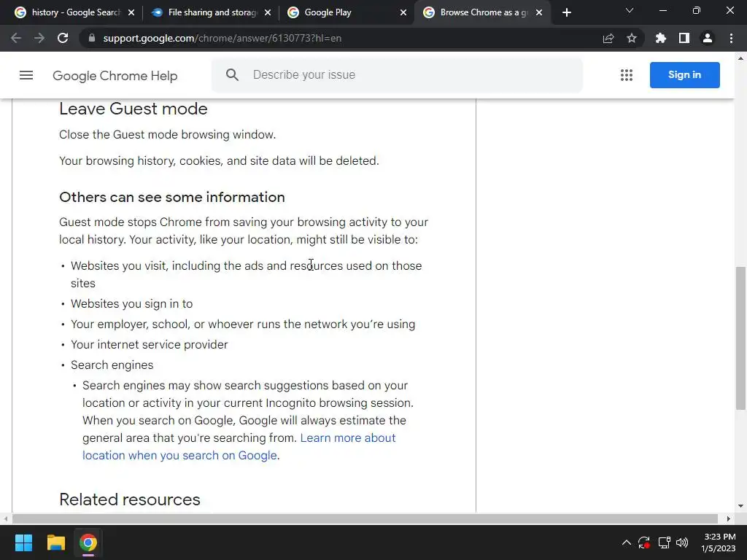Click the Chrome taskbar icon
This screenshot has height=560, width=747.
point(88,542)
